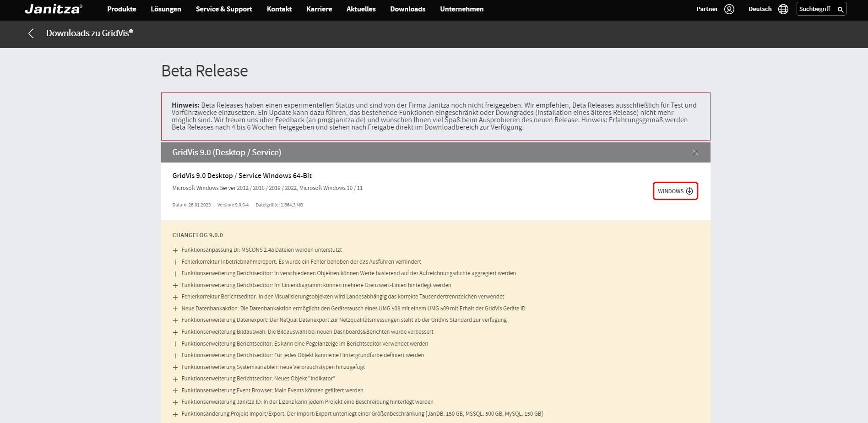Open the Service & Support menu
The image size is (868, 423).
(x=224, y=9)
